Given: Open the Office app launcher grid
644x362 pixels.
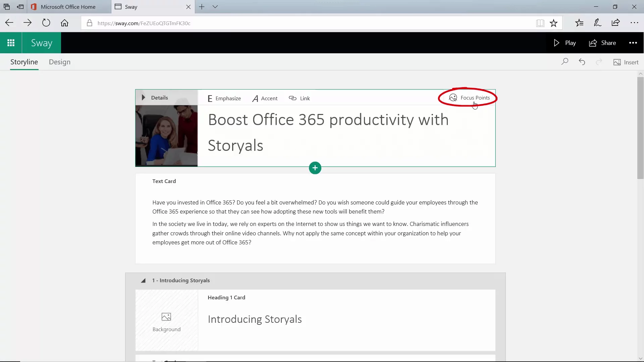Looking at the screenshot, I should point(11,43).
